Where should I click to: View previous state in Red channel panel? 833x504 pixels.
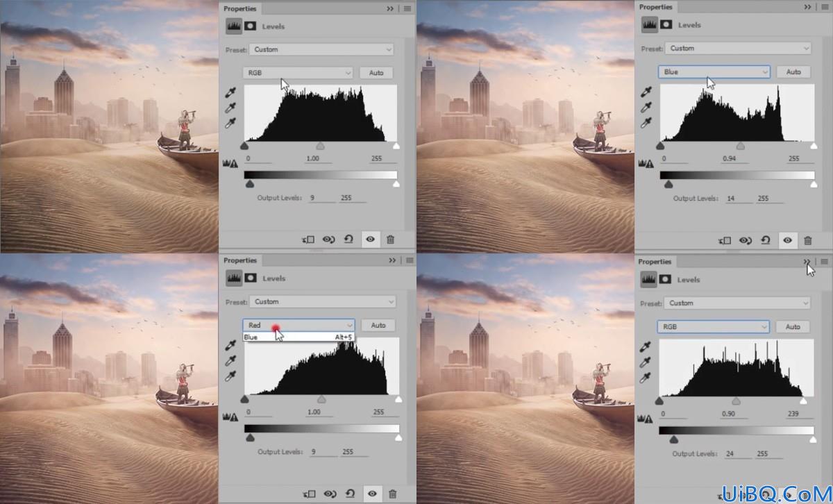coord(330,494)
